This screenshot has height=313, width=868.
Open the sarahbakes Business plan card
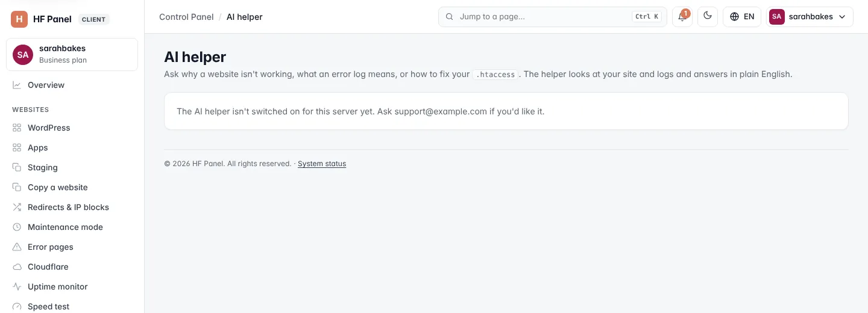(x=72, y=54)
